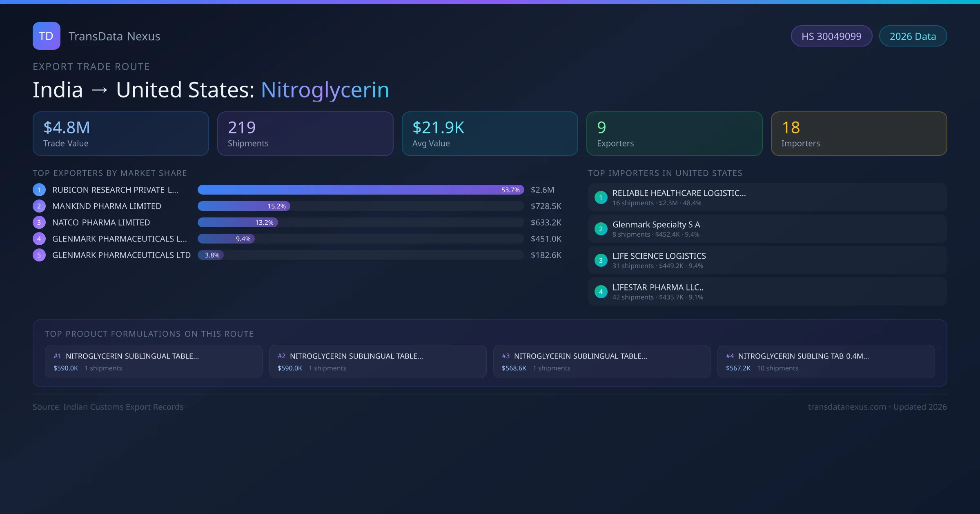Select the green 4 badge beside Lifestar Pharma

[x=601, y=291]
